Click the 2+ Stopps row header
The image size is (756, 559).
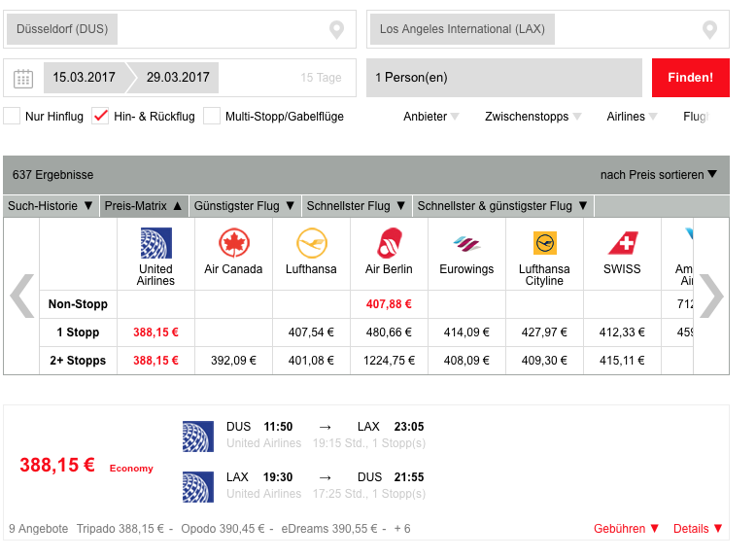(78, 361)
